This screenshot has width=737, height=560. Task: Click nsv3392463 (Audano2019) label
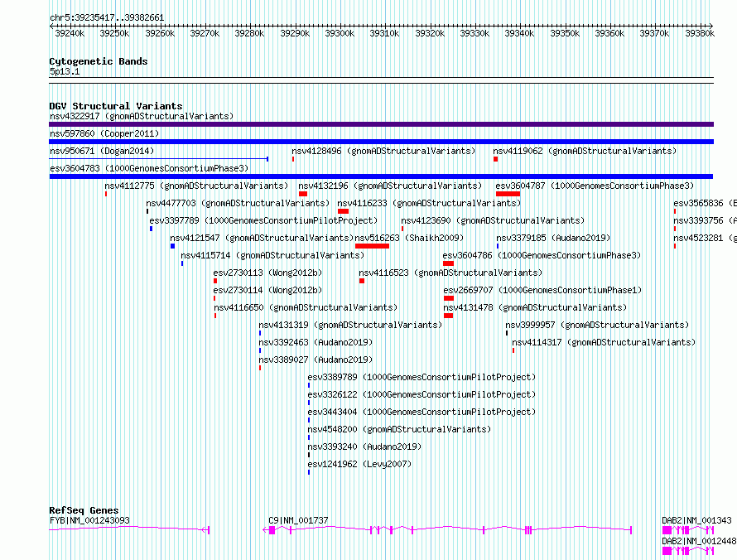[x=316, y=342]
